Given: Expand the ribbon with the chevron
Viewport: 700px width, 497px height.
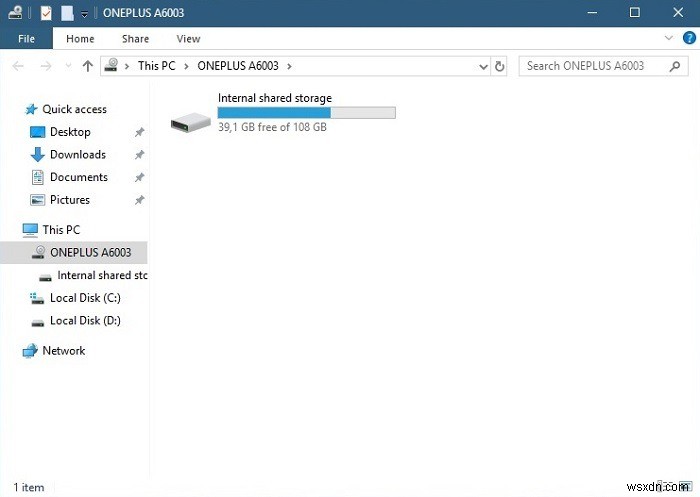Looking at the screenshot, I should (668, 38).
